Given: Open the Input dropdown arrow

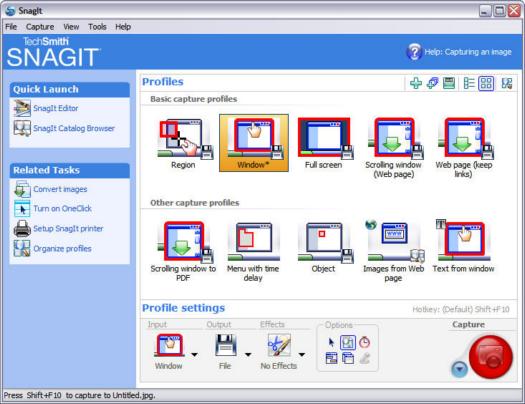Looking at the screenshot, I should (x=194, y=354).
